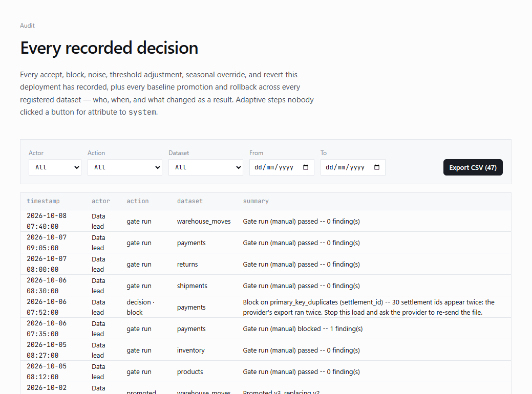Click 'Data lead' actor in returns row

tap(98, 264)
